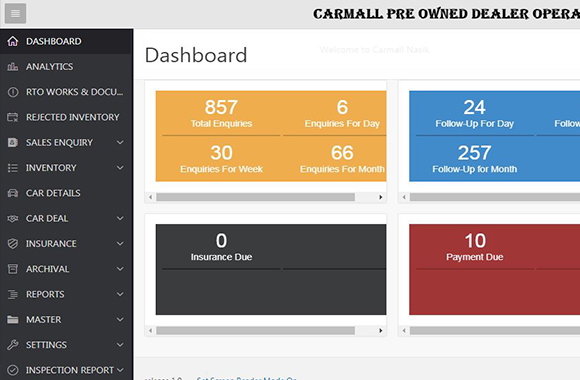Click the 857 Total Enquiries tile

click(221, 113)
